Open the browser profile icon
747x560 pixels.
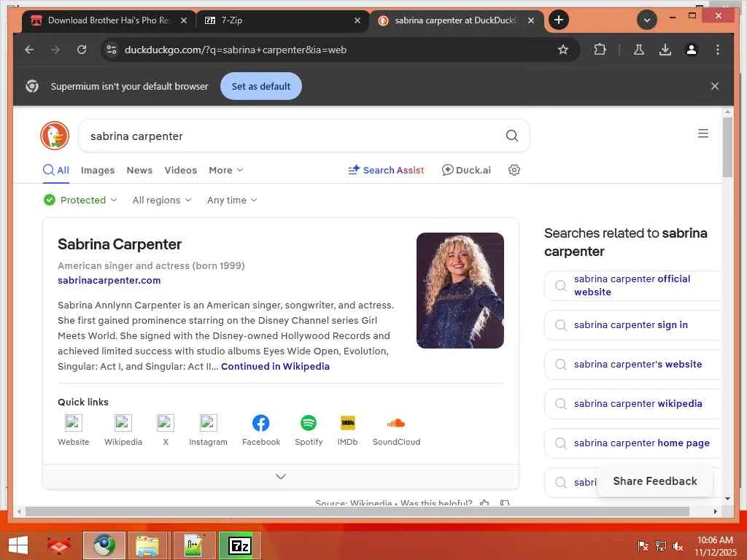click(x=692, y=50)
